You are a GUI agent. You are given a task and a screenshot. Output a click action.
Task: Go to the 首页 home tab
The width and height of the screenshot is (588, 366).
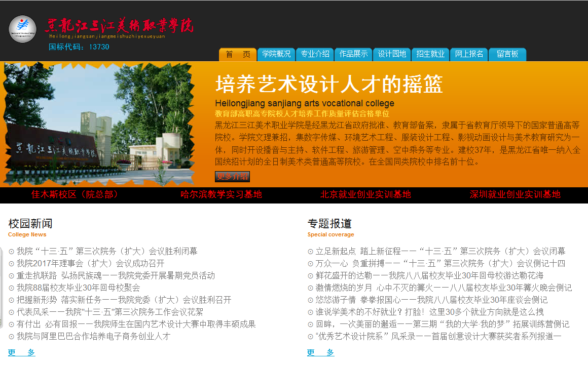(x=238, y=54)
